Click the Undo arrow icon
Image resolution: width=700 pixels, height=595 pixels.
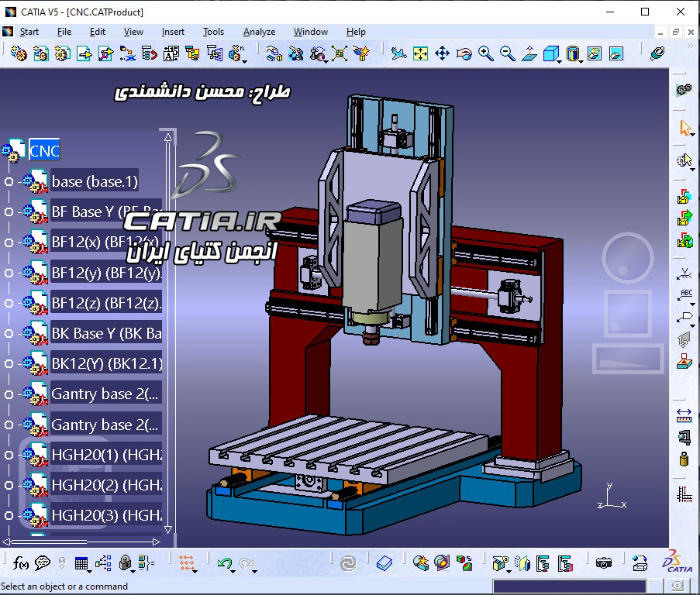click(x=225, y=563)
